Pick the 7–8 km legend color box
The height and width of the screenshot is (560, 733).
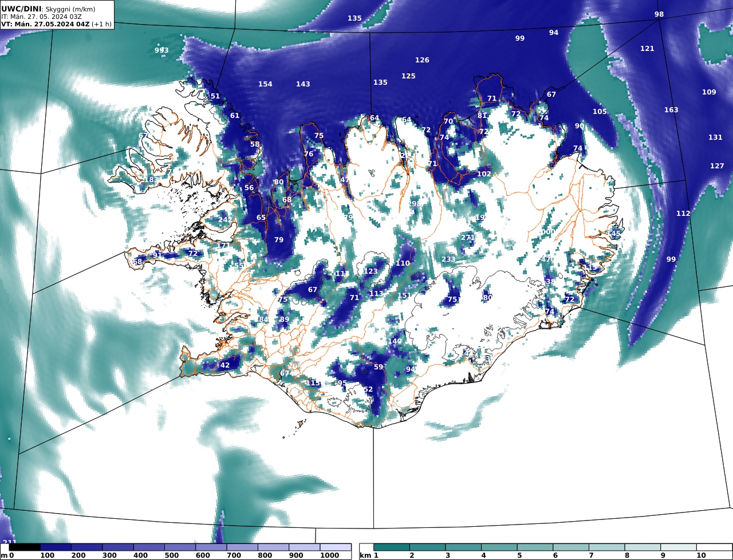click(x=607, y=547)
